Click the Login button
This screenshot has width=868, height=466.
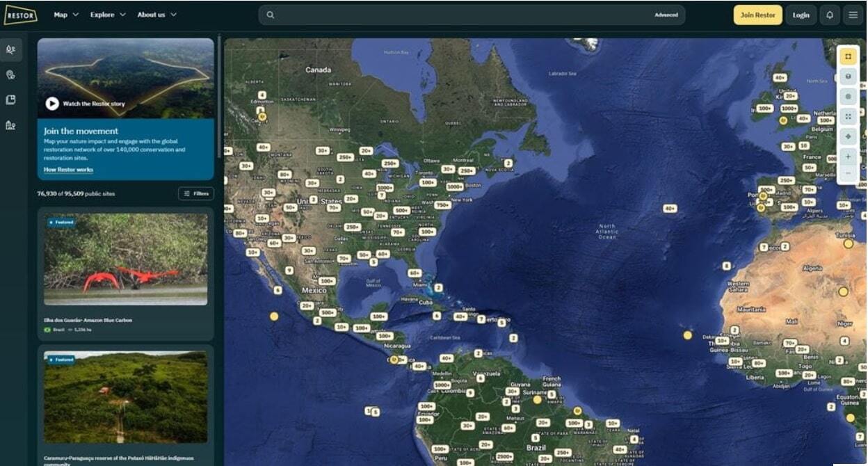801,15
